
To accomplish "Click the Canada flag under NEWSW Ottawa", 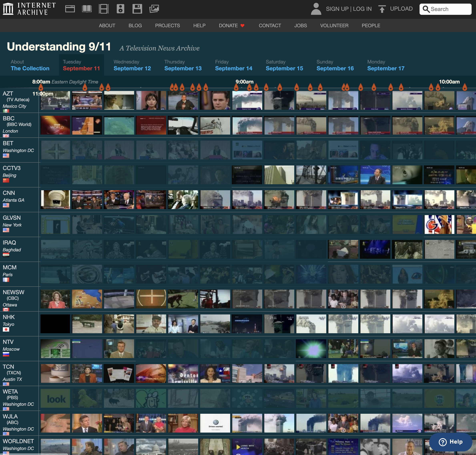I will [6, 309].
